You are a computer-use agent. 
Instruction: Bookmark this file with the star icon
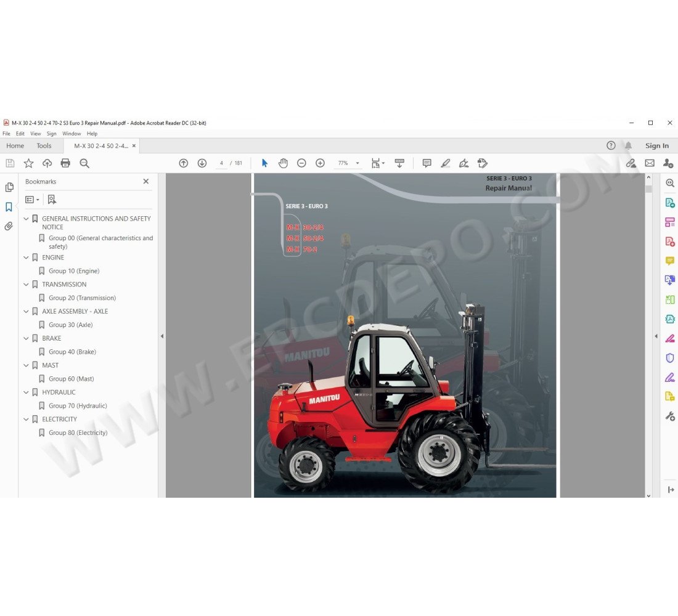28,163
